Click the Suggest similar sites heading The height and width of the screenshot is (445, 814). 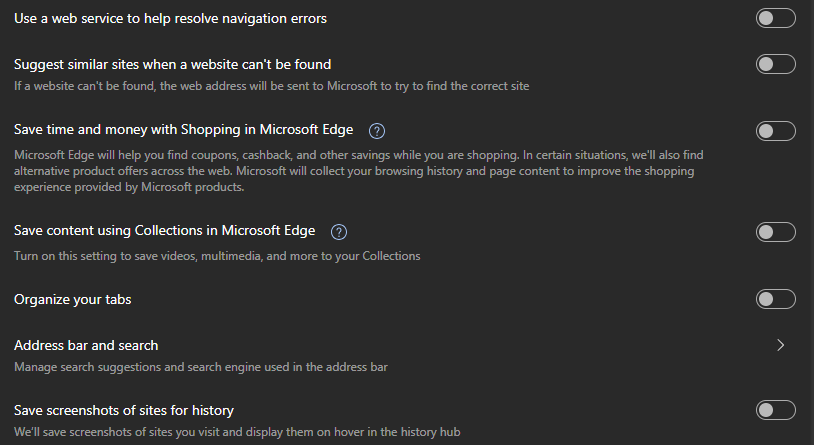tap(172, 65)
